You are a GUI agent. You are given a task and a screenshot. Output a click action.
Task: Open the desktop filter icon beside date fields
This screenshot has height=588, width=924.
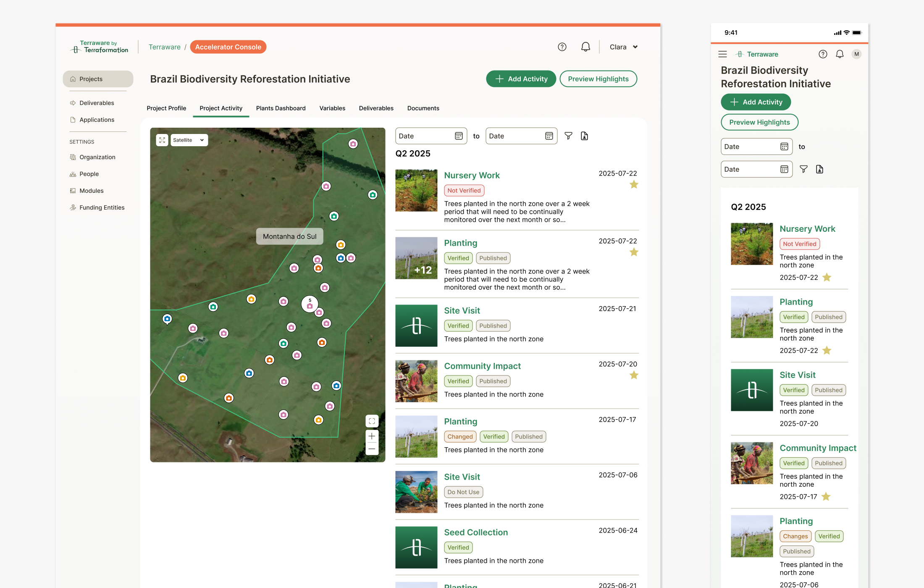pyautogui.click(x=568, y=136)
